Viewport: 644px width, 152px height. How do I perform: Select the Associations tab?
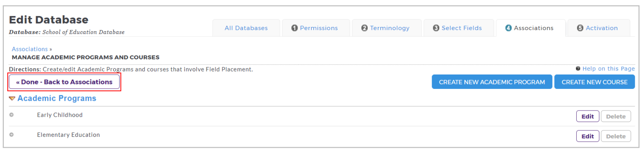click(530, 28)
